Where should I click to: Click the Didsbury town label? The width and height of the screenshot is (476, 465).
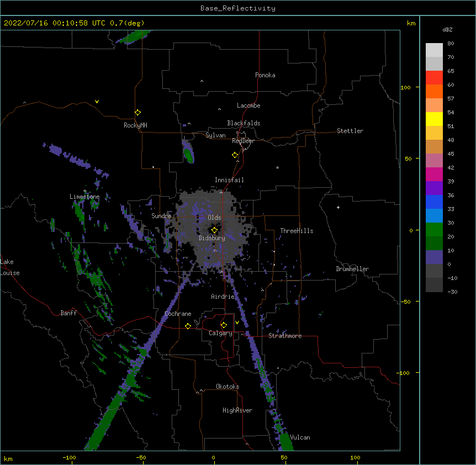pyautogui.click(x=212, y=238)
